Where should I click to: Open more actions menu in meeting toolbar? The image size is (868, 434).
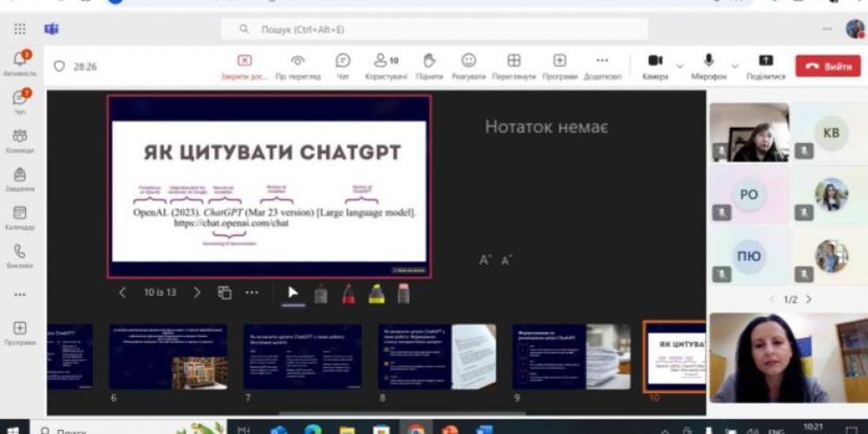[x=602, y=66]
